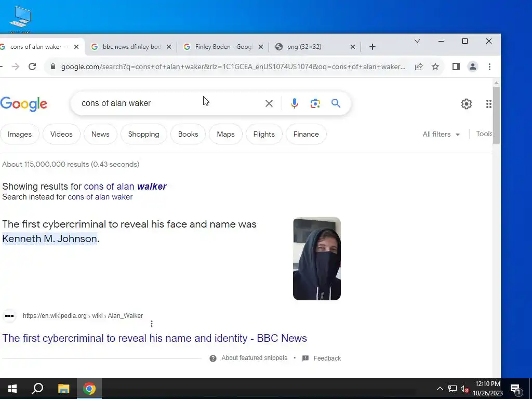Screen dimensions: 532x399
Task: Close the png (32×32) tab
Action: click(353, 47)
